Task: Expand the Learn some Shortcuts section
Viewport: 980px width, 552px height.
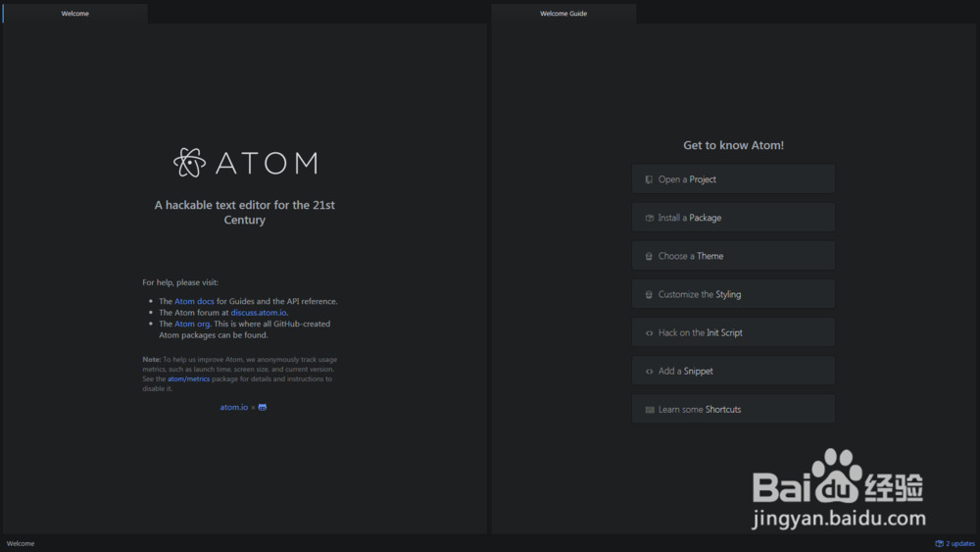Action: [x=733, y=409]
